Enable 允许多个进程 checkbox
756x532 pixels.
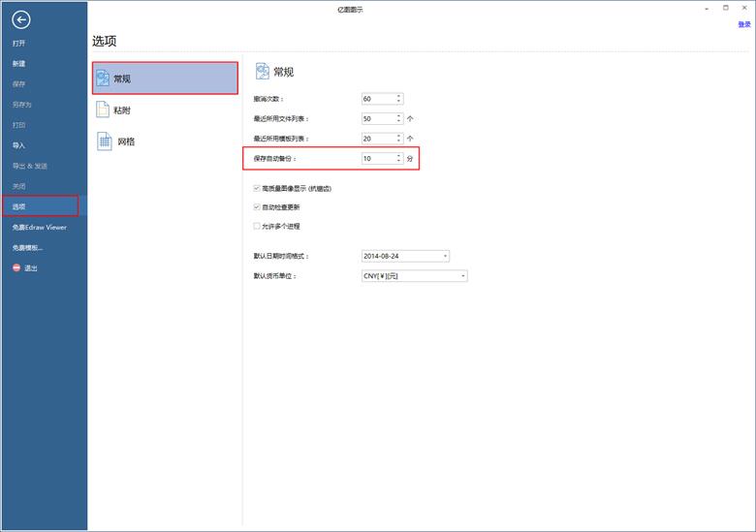coord(256,226)
